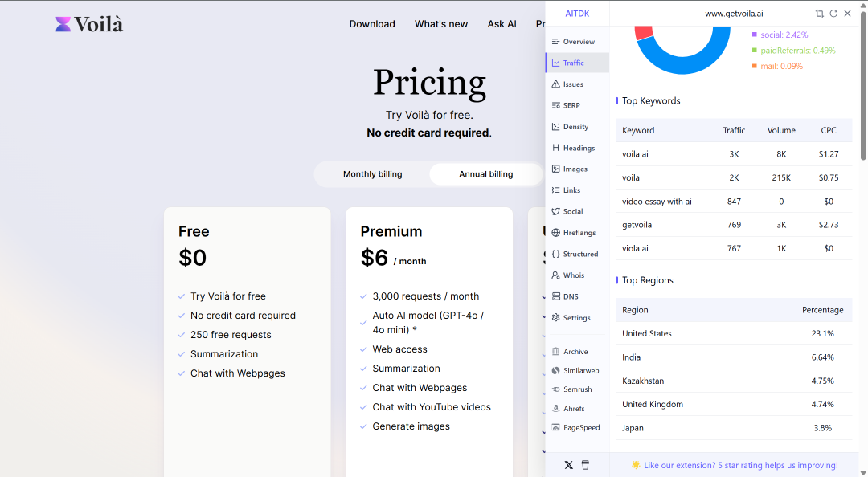The height and width of the screenshot is (477, 868).
Task: Click the $2.73 CPC value
Action: (828, 225)
